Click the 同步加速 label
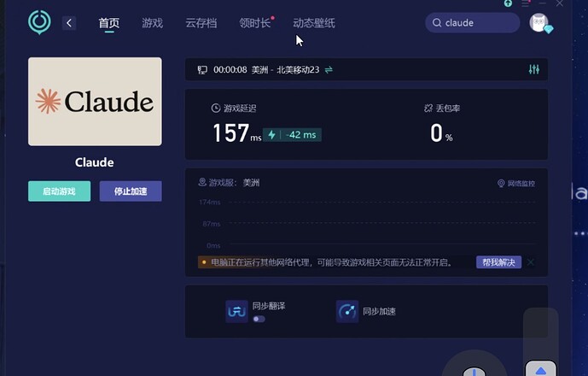The image size is (588, 376). (x=379, y=311)
